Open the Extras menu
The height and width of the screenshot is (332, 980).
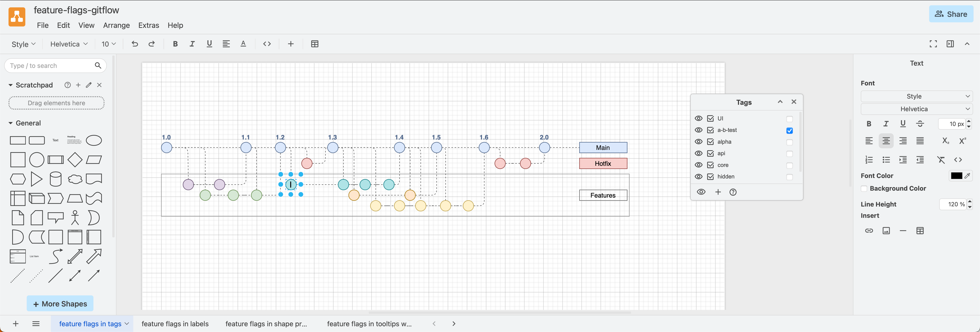[148, 25]
